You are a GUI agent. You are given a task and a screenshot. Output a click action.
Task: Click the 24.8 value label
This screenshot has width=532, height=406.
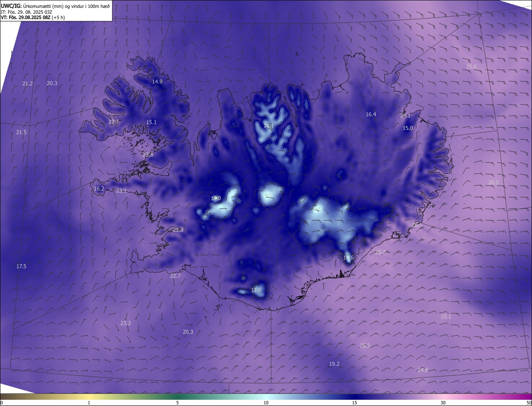423,370
